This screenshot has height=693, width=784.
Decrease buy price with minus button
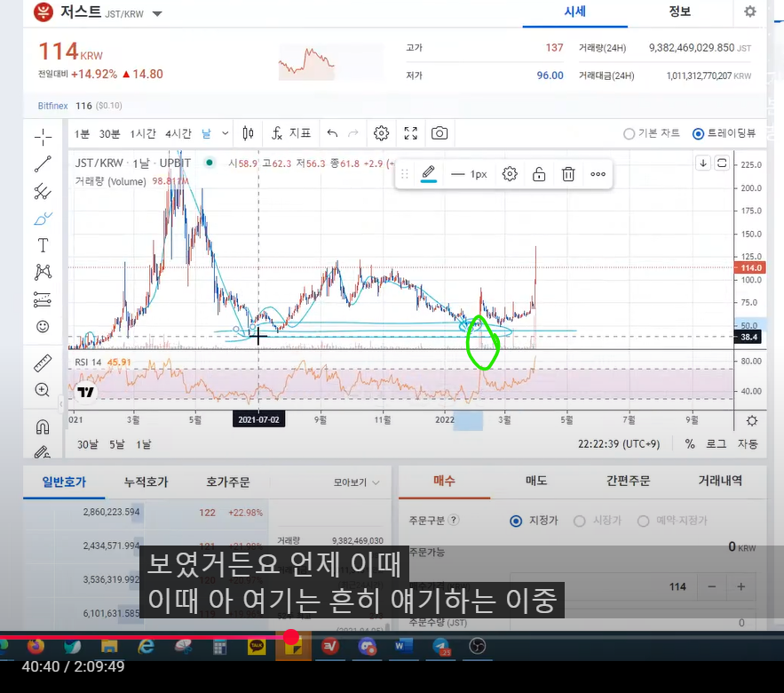[x=712, y=587]
